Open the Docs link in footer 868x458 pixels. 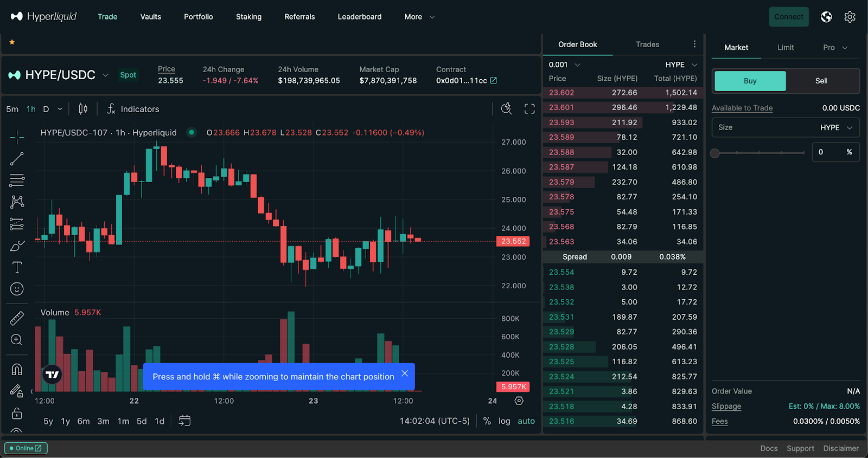tap(769, 448)
